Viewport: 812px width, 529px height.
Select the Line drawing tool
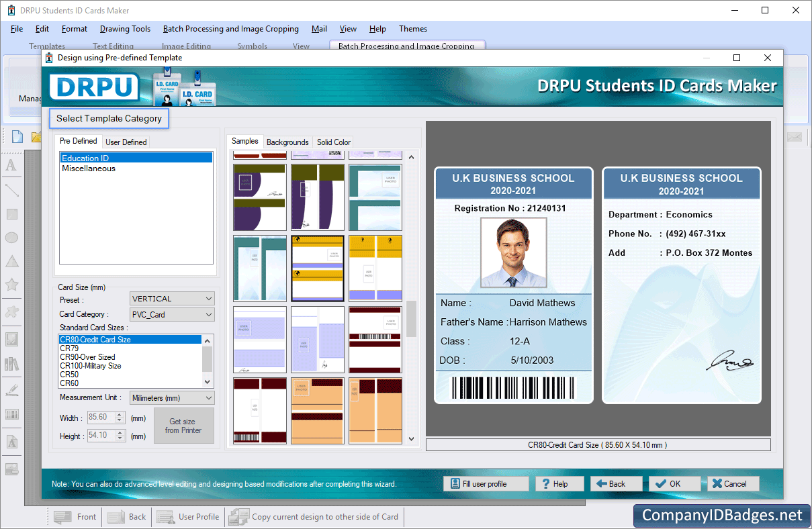click(12, 190)
